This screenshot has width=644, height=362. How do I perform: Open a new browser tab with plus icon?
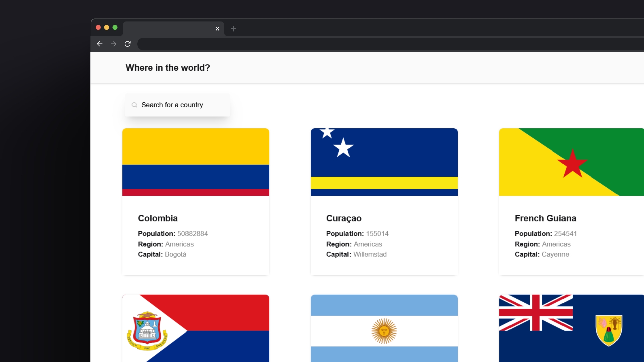tap(233, 29)
